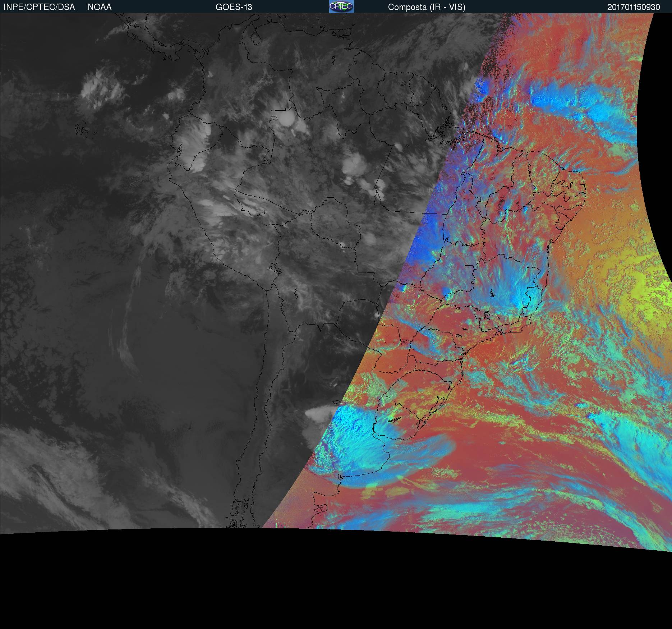Select the NOAA label in header
Viewport: 672px width, 629px height.
click(100, 7)
